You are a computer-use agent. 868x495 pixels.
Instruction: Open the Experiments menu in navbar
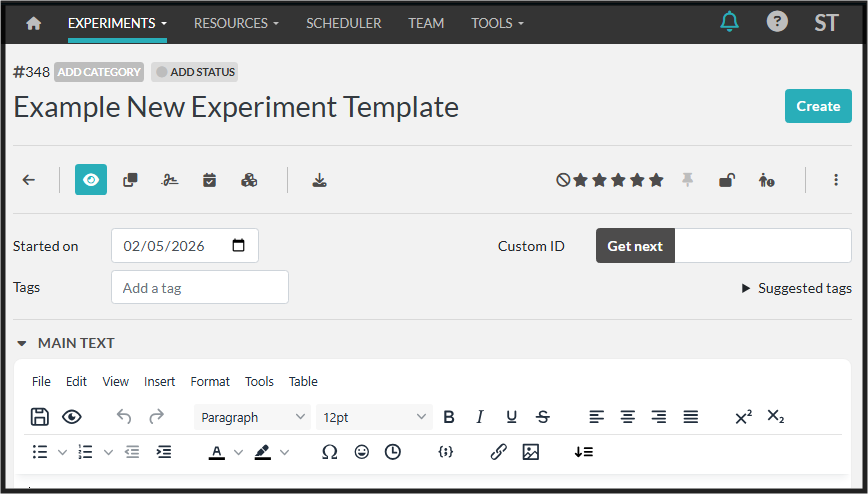(x=117, y=23)
